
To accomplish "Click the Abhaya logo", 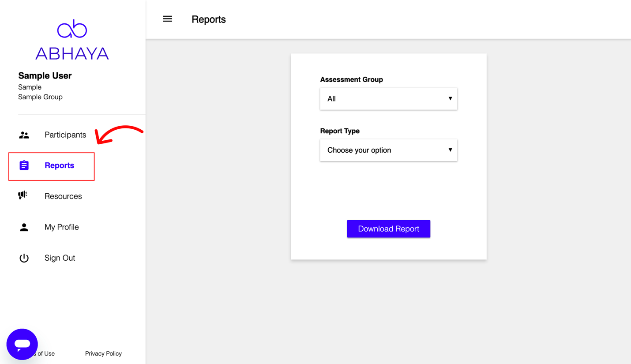I will 72,39.
